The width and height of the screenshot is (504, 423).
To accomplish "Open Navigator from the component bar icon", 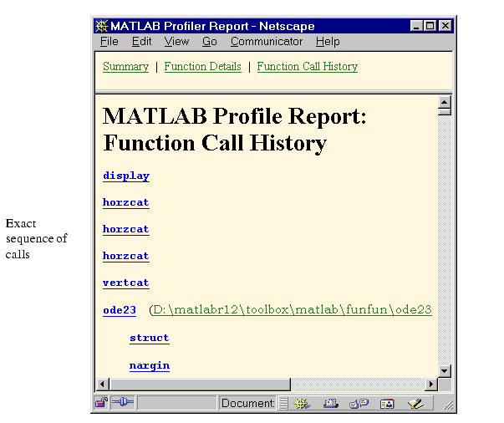I will (x=302, y=404).
